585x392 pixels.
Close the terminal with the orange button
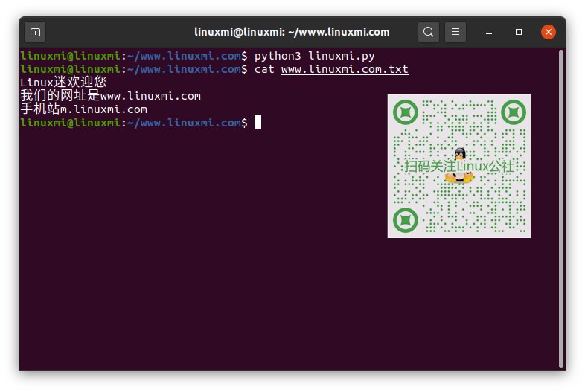[x=549, y=32]
